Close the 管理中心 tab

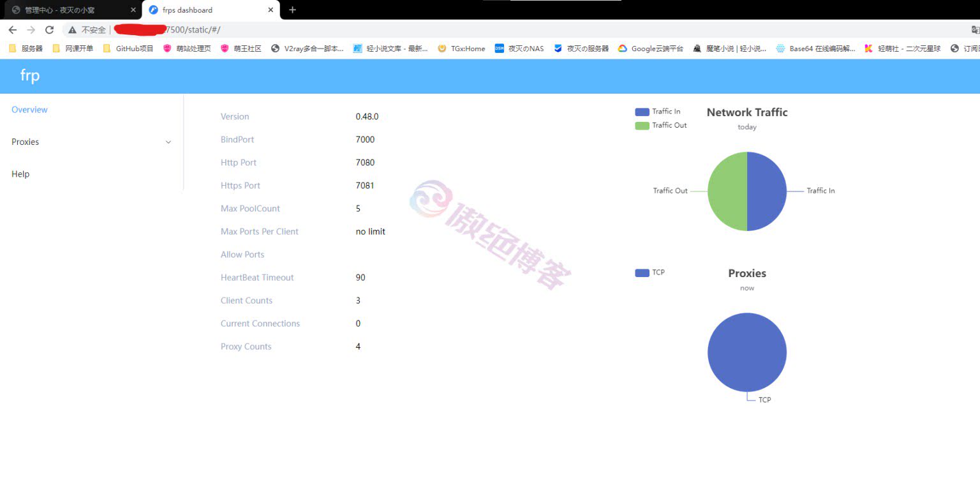(133, 10)
